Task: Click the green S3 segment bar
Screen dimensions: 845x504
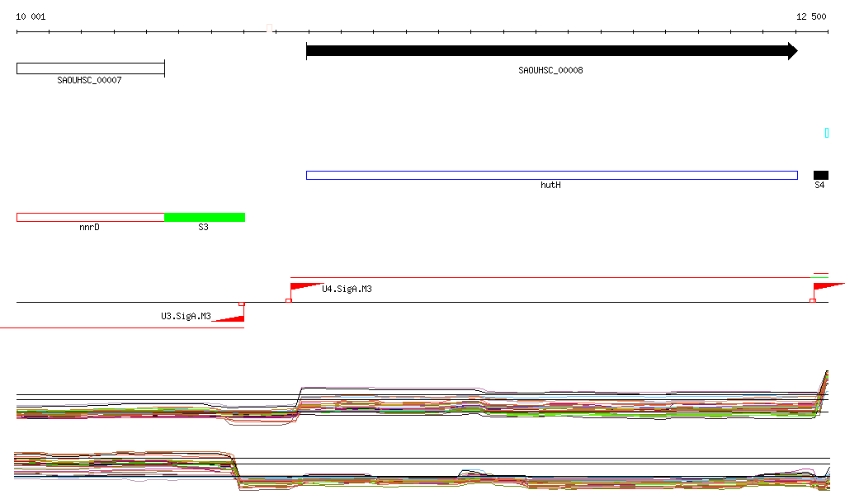Action: pos(205,217)
